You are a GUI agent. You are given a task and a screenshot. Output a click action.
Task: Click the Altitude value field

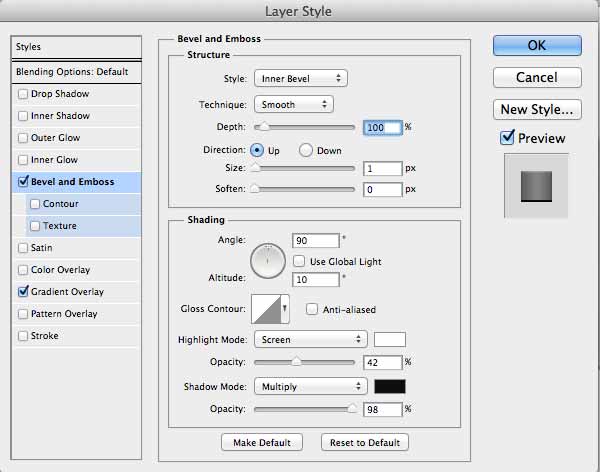[316, 279]
